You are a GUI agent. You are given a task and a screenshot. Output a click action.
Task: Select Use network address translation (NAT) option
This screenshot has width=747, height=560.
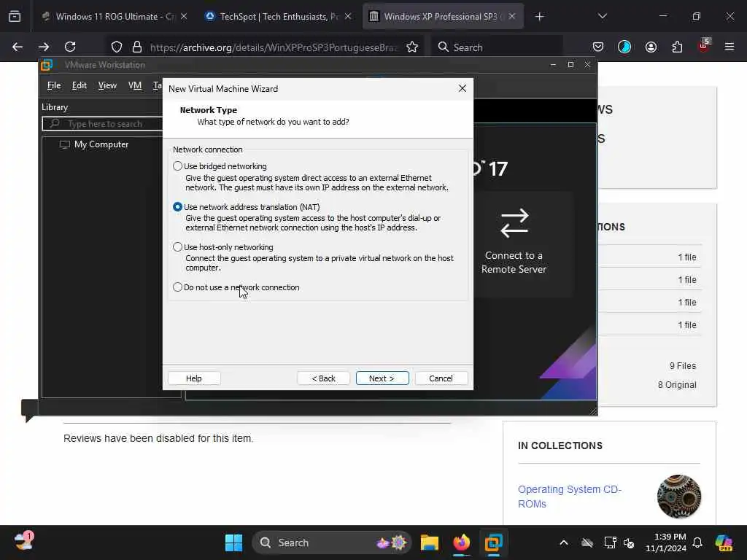pyautogui.click(x=178, y=206)
